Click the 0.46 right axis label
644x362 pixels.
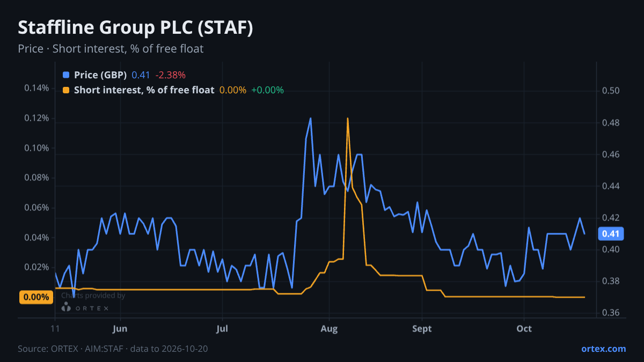tap(611, 154)
